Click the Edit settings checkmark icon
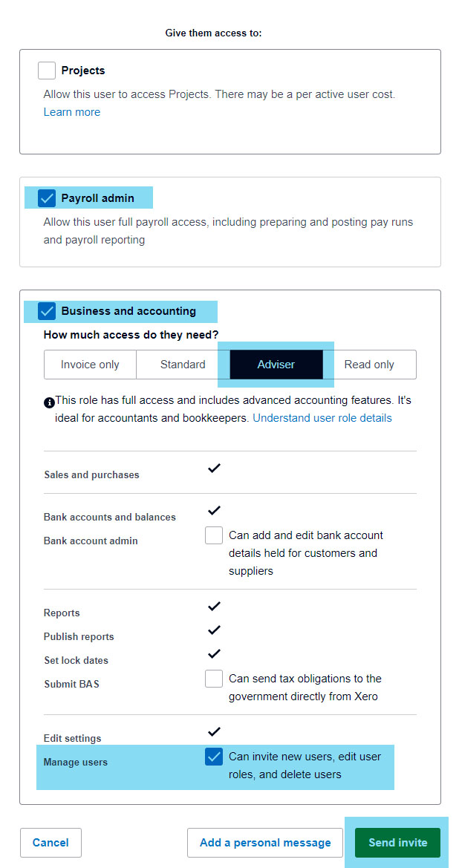The image size is (459, 868). pyautogui.click(x=214, y=732)
